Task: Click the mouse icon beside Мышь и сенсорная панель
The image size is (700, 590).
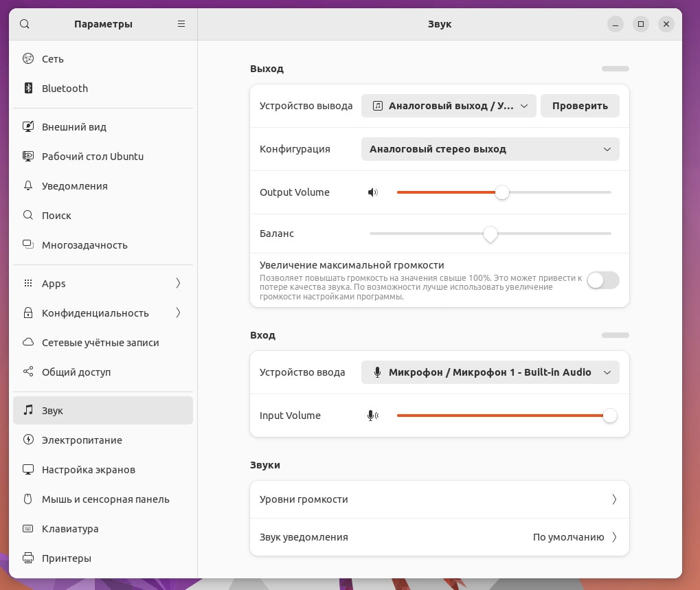Action: [28, 499]
